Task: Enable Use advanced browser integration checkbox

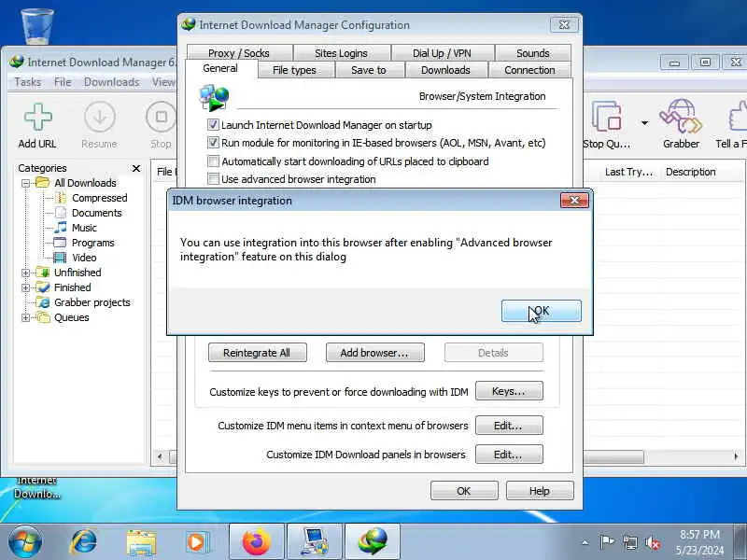Action: (213, 179)
